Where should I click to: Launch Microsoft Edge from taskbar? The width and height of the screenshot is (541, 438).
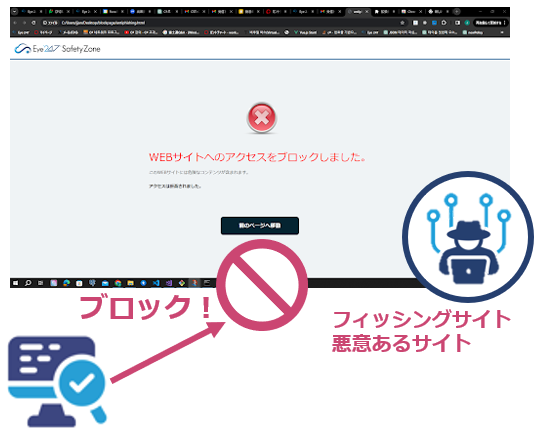click(66, 283)
